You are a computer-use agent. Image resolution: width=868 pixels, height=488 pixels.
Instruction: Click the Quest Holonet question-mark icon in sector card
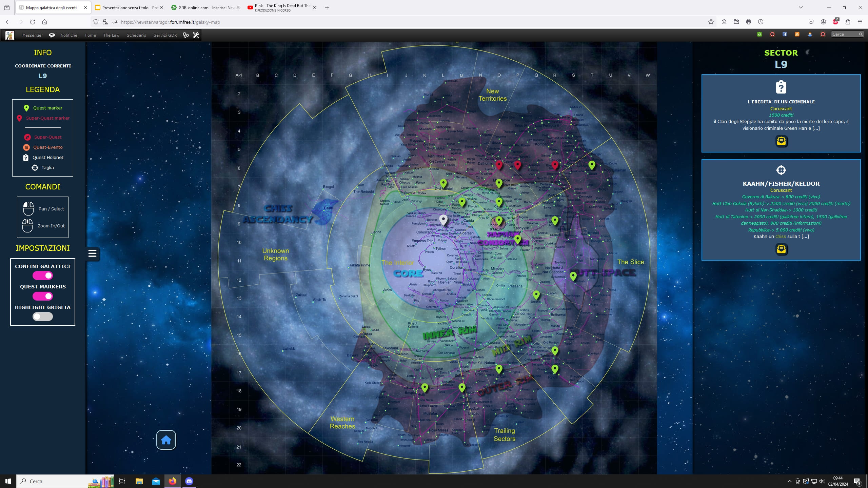coord(781,87)
